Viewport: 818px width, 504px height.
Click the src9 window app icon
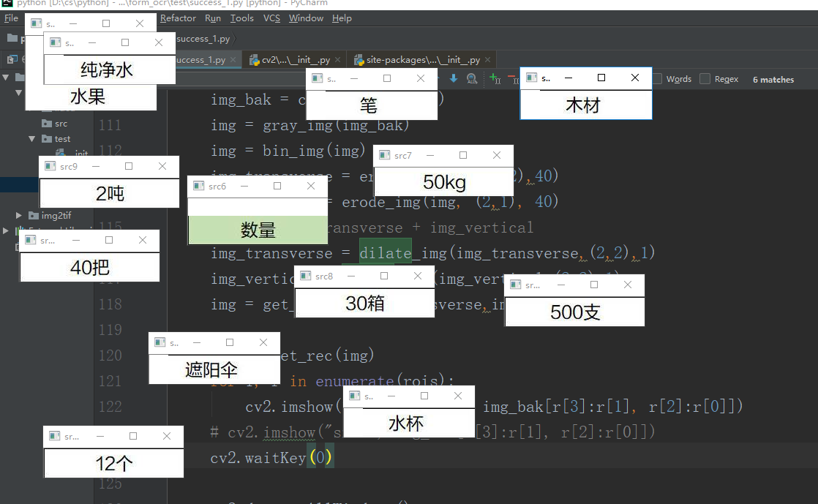[x=50, y=166]
